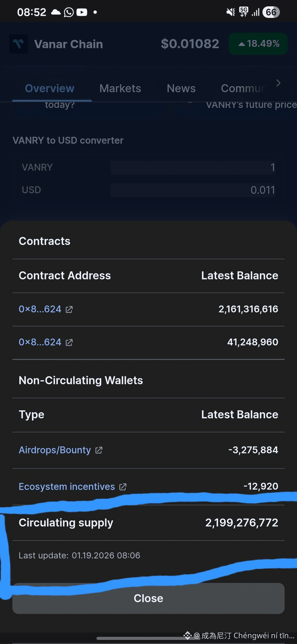
Task: Open external link icon beside second contract address
Action: (69, 342)
